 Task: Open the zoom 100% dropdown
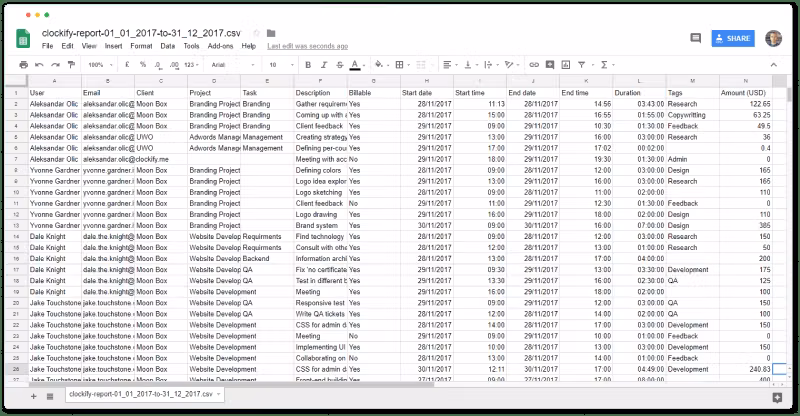[99, 64]
